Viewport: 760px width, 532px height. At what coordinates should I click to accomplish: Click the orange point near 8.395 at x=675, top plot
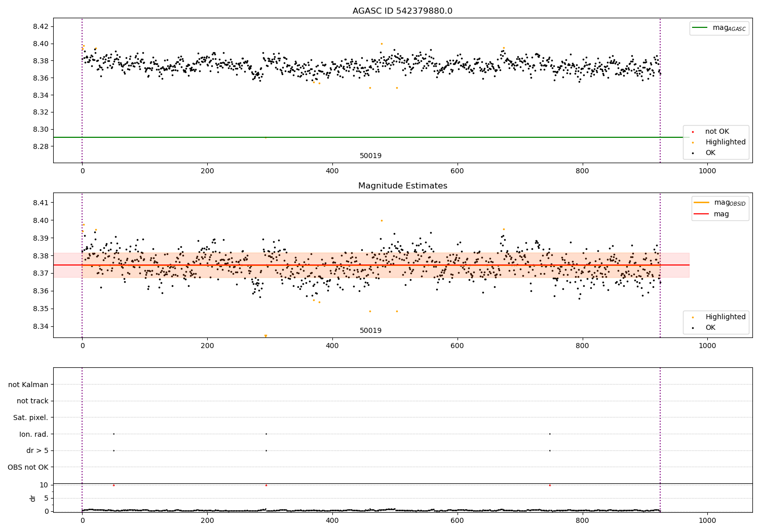504,48
